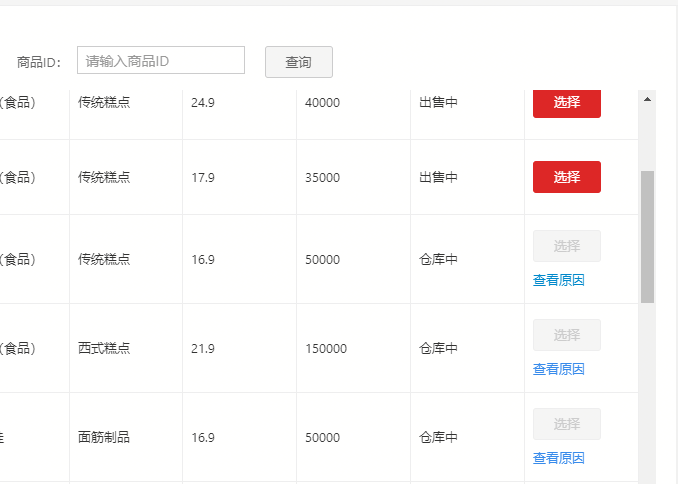Click the 商品ID label
This screenshot has width=678, height=484.
(39, 62)
